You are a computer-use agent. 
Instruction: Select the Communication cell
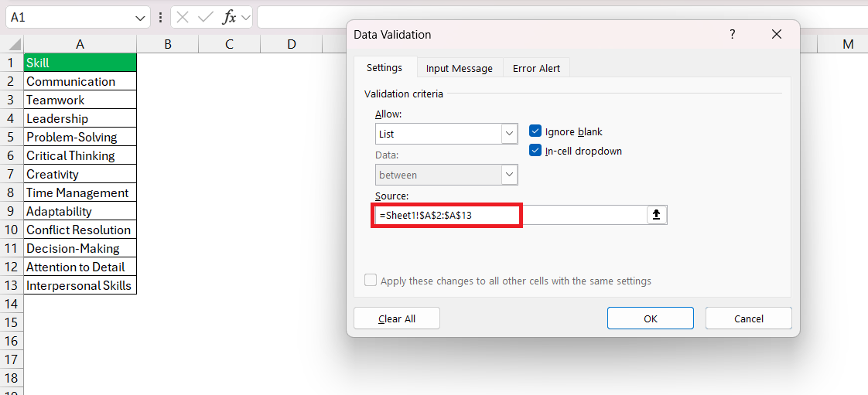pos(80,81)
